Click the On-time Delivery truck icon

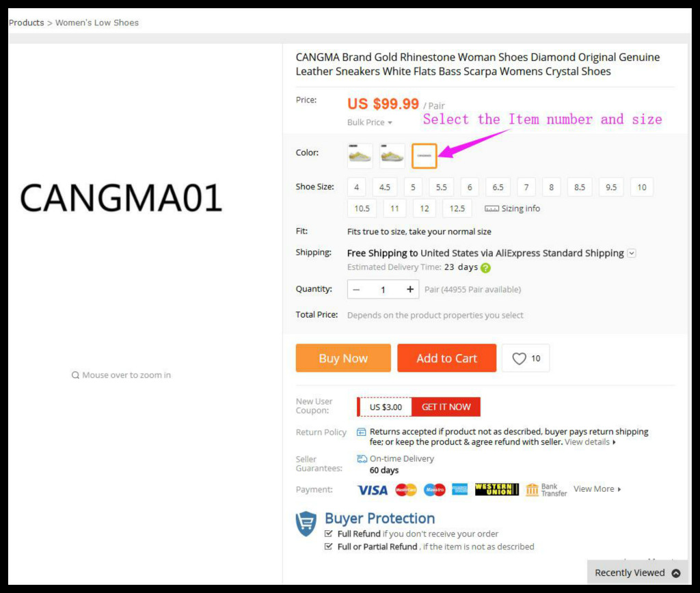[362, 458]
